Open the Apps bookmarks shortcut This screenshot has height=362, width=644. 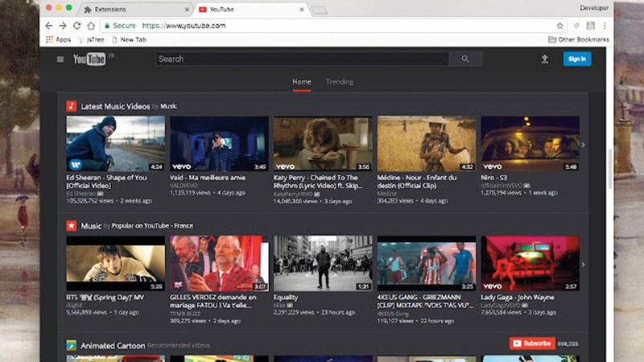58,39
